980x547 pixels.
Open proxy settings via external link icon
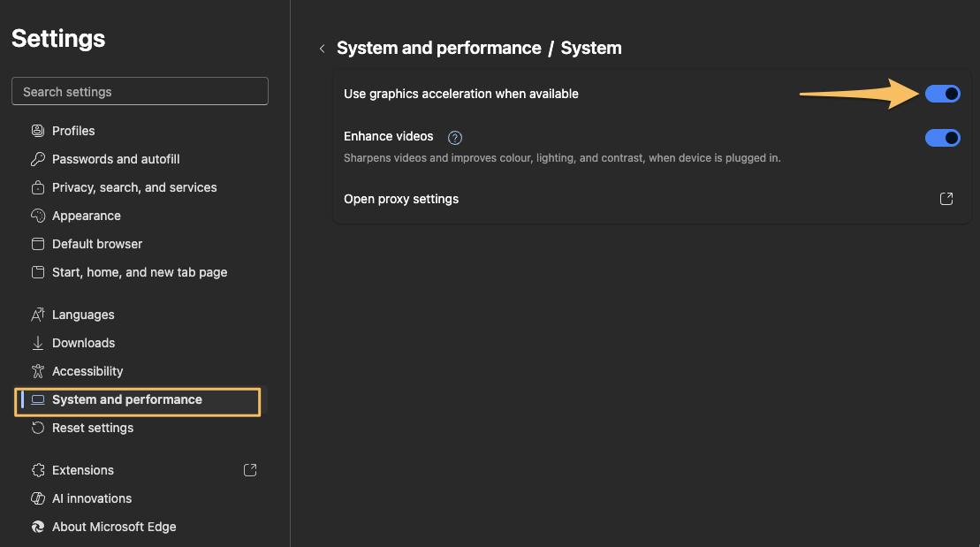click(x=946, y=199)
